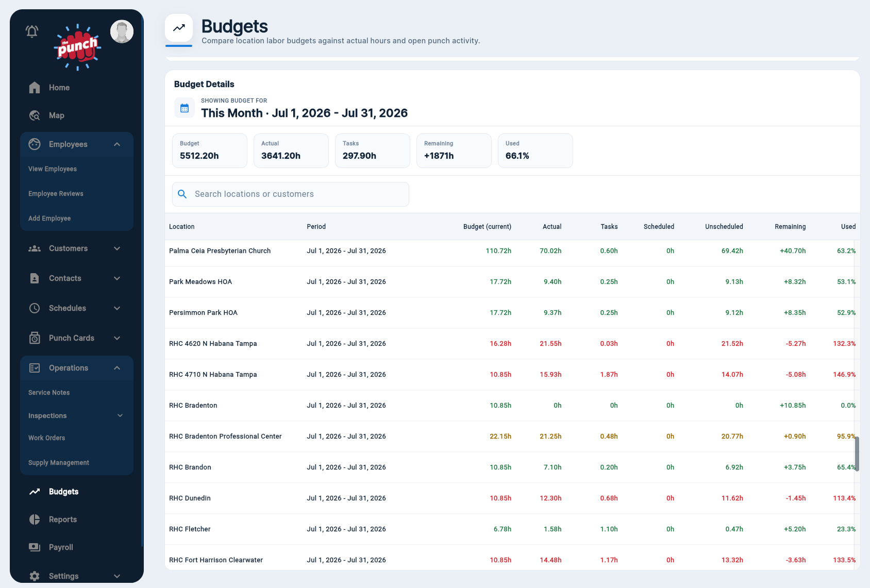Select Work Orders menu item
The width and height of the screenshot is (870, 588).
click(x=47, y=438)
